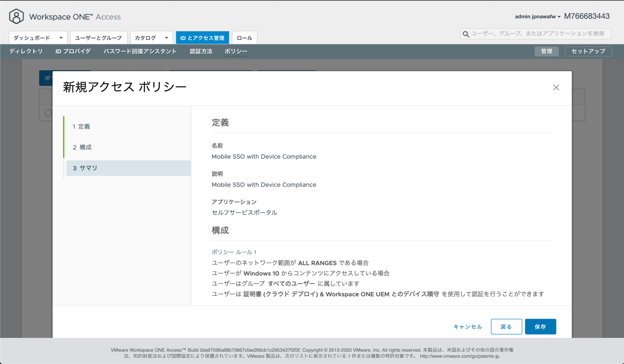Click the ALL RANGES network range line

click(x=290, y=263)
